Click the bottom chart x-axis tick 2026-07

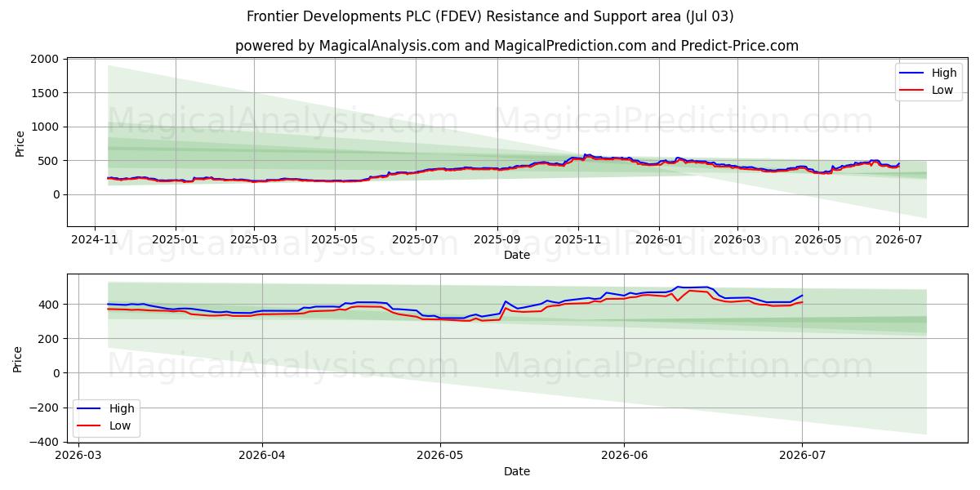(802, 456)
